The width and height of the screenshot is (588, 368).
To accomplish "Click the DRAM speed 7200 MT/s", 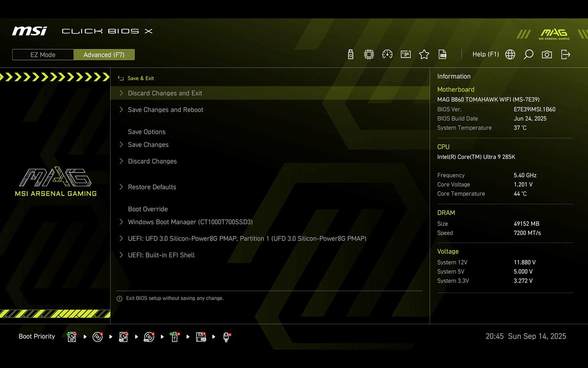I will coord(527,233).
